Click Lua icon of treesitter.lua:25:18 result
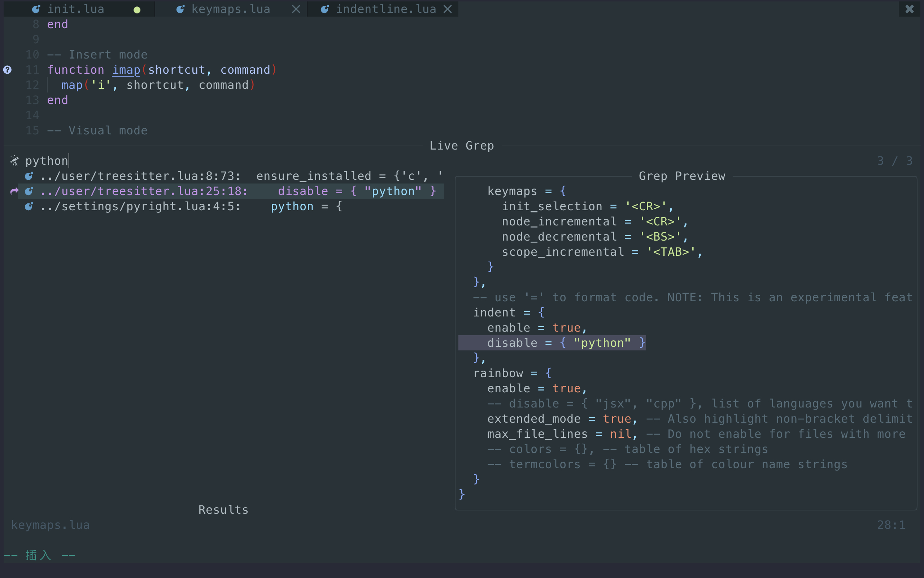 (29, 191)
